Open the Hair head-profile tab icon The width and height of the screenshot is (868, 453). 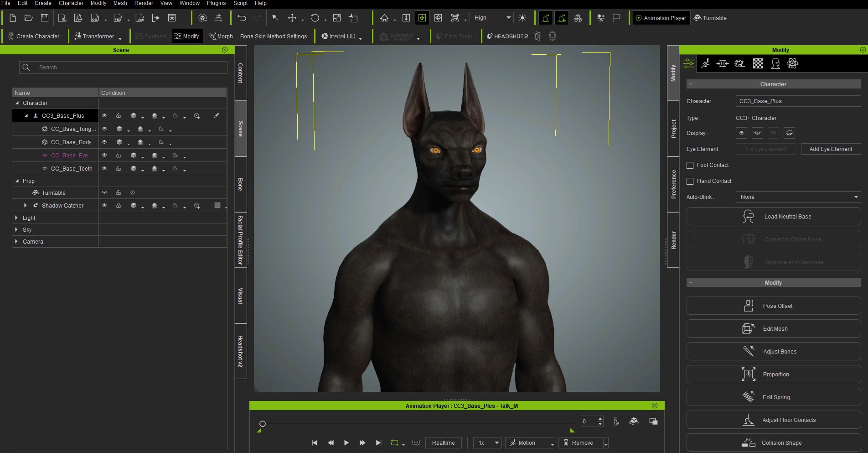[775, 63]
